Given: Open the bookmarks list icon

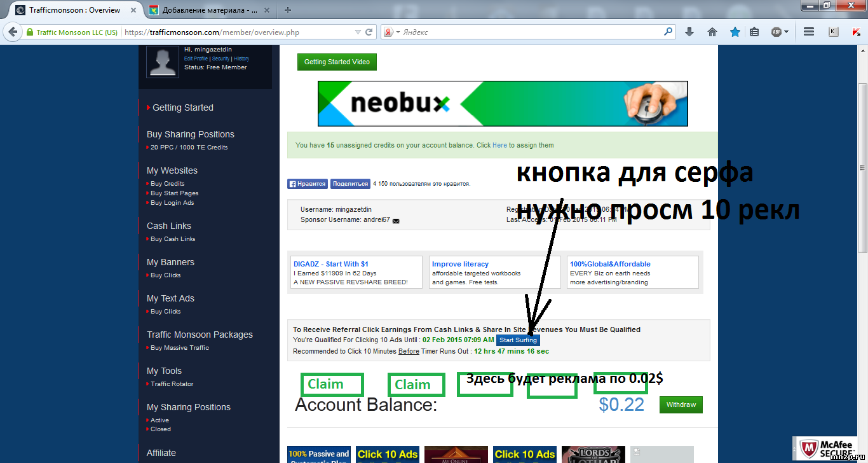Looking at the screenshot, I should tap(754, 32).
